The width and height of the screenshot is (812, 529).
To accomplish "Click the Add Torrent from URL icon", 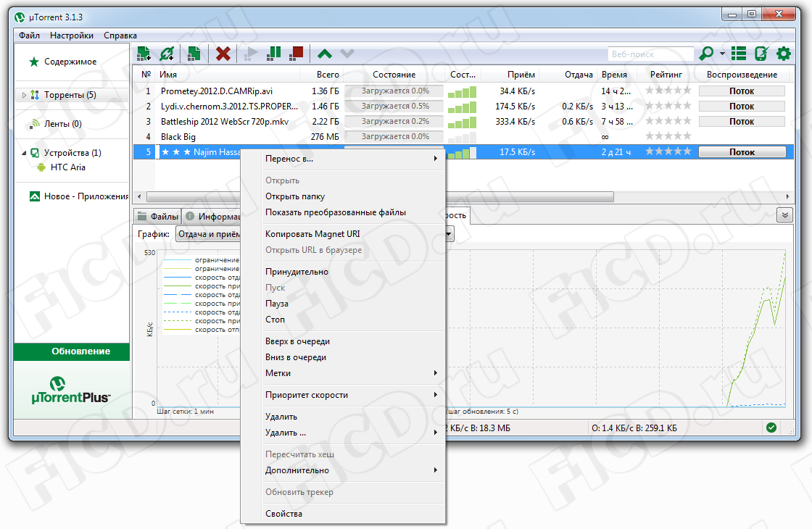I will coord(167,54).
